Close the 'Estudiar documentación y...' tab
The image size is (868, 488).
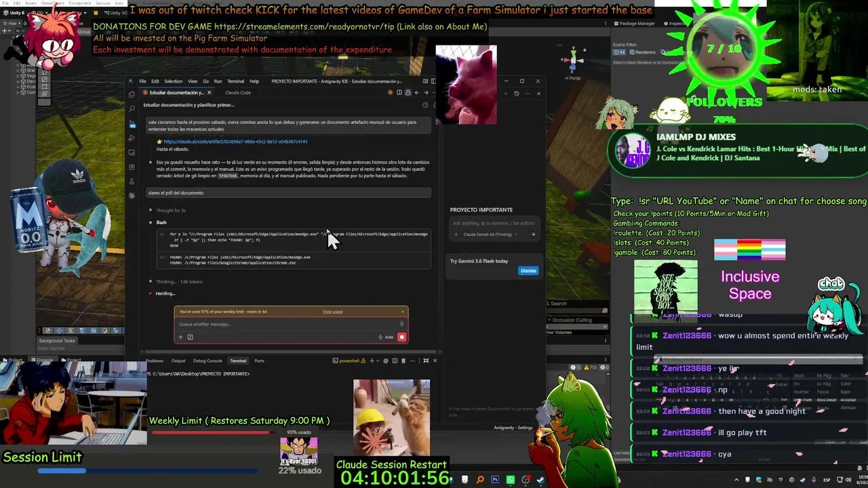click(x=209, y=93)
